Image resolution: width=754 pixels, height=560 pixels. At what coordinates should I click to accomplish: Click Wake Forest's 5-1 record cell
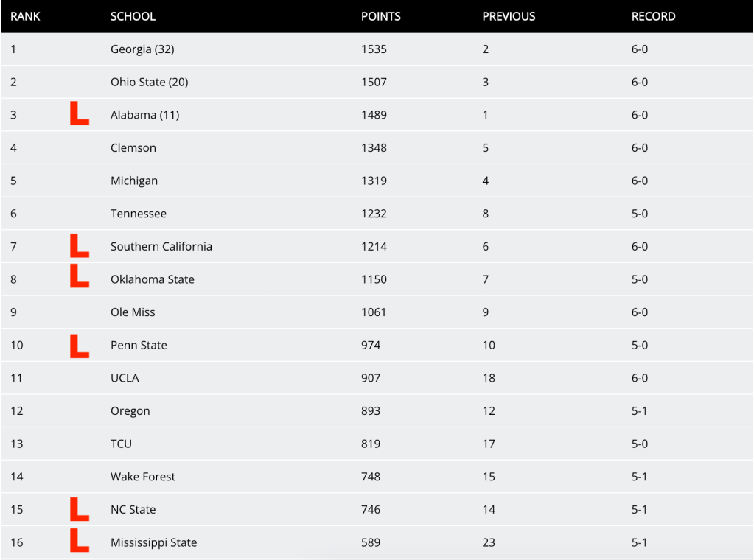click(x=639, y=477)
